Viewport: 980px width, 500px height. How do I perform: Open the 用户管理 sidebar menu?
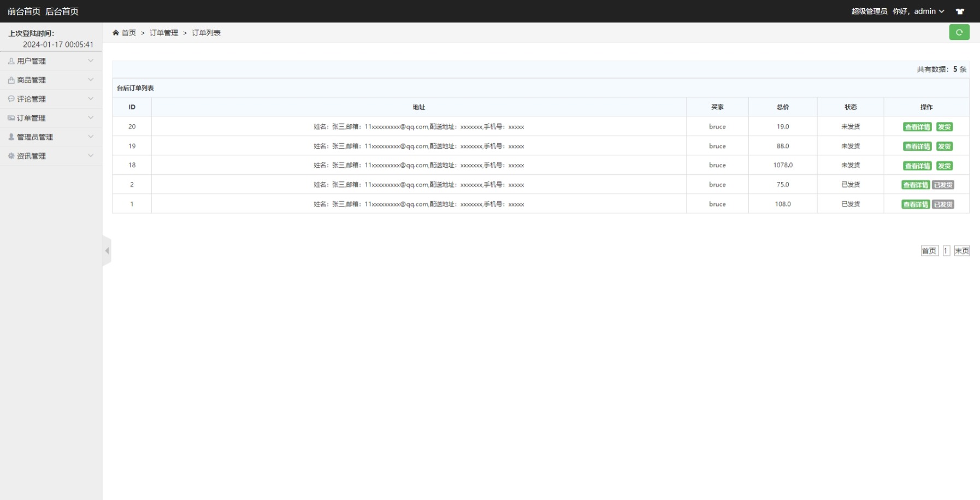[51, 61]
